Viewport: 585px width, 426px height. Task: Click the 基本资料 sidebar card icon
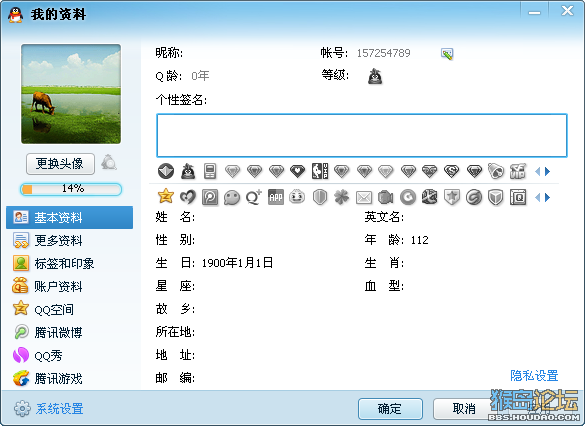pyautogui.click(x=21, y=217)
